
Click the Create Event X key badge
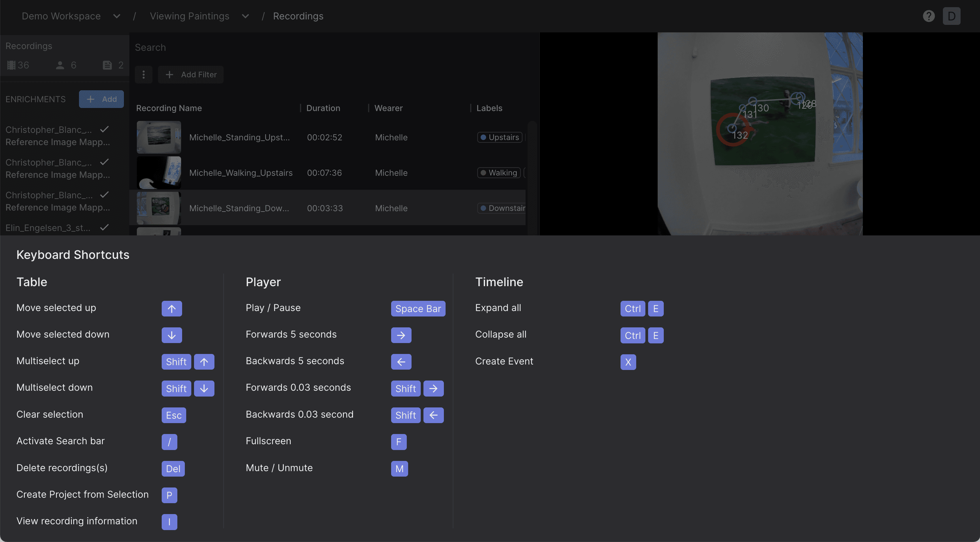pyautogui.click(x=628, y=362)
